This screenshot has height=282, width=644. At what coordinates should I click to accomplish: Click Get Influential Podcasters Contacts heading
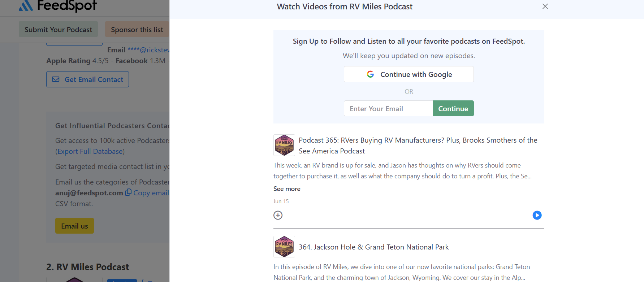coord(112,126)
